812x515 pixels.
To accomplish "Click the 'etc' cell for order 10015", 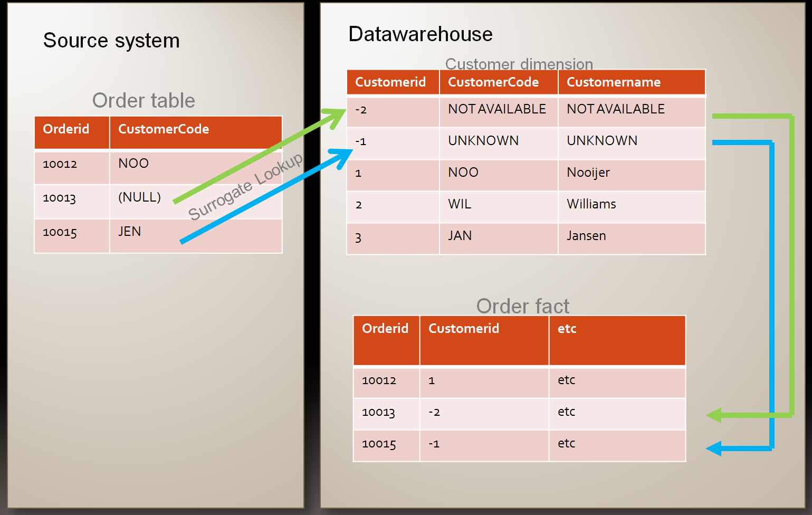I will click(566, 444).
